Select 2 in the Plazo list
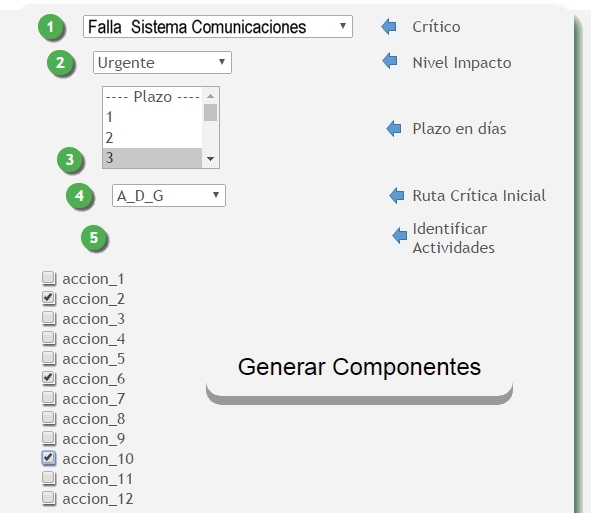Screen dimensions: 591x513 [x=152, y=138]
